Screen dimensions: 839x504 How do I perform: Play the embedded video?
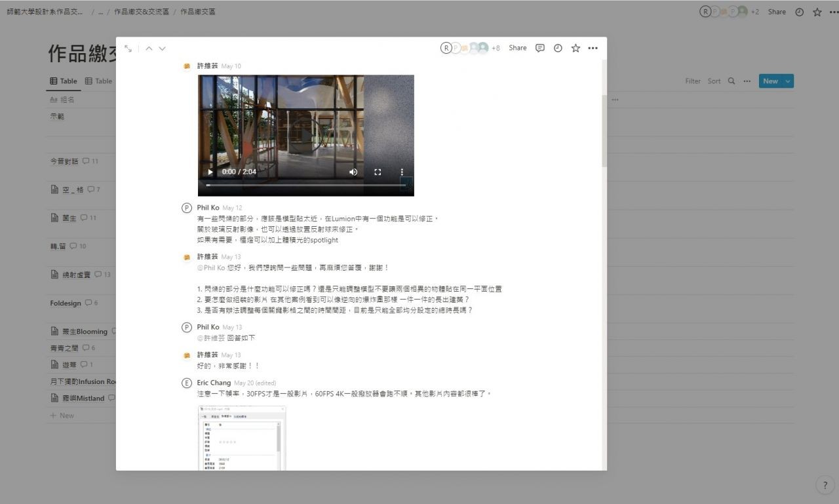coord(210,172)
